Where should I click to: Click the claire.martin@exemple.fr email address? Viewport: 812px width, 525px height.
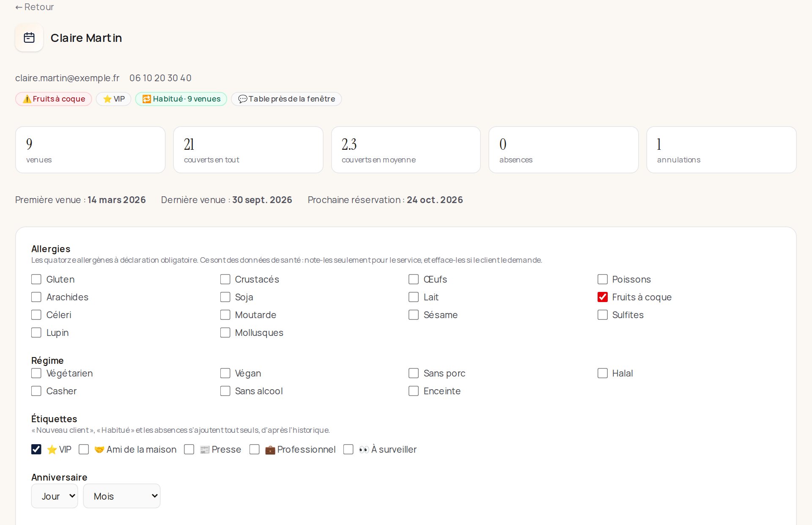(x=67, y=78)
